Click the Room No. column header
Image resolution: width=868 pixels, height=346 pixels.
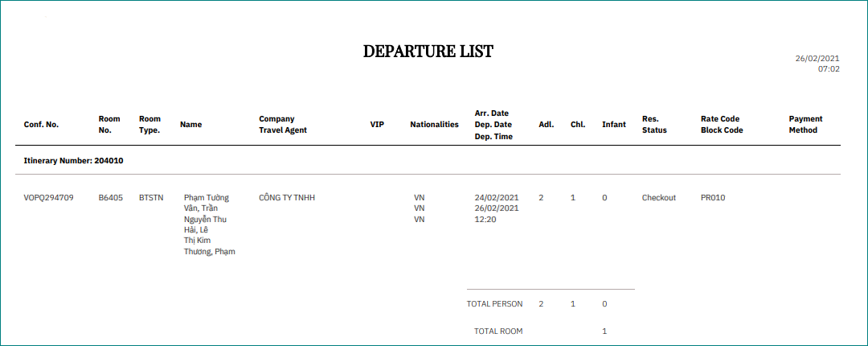(109, 124)
